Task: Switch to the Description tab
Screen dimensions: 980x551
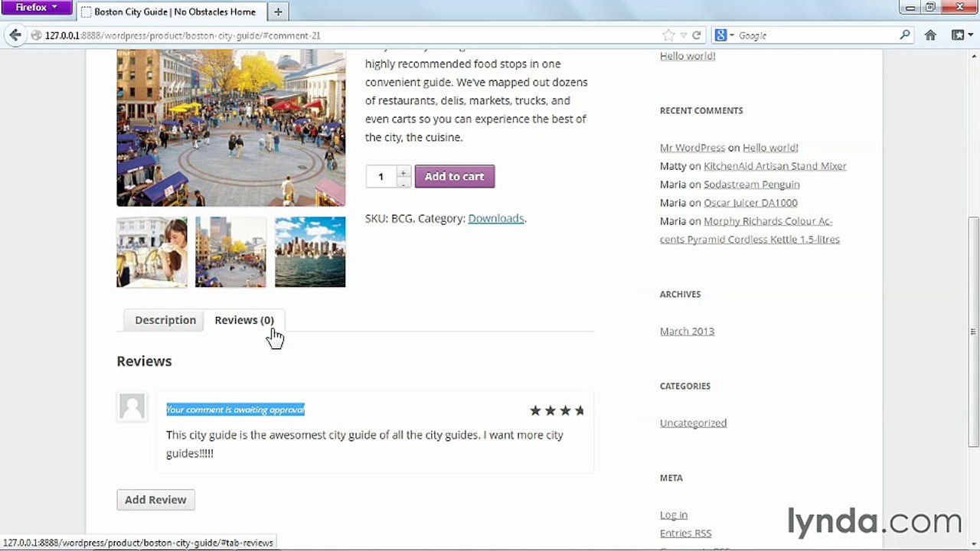Action: (x=165, y=320)
